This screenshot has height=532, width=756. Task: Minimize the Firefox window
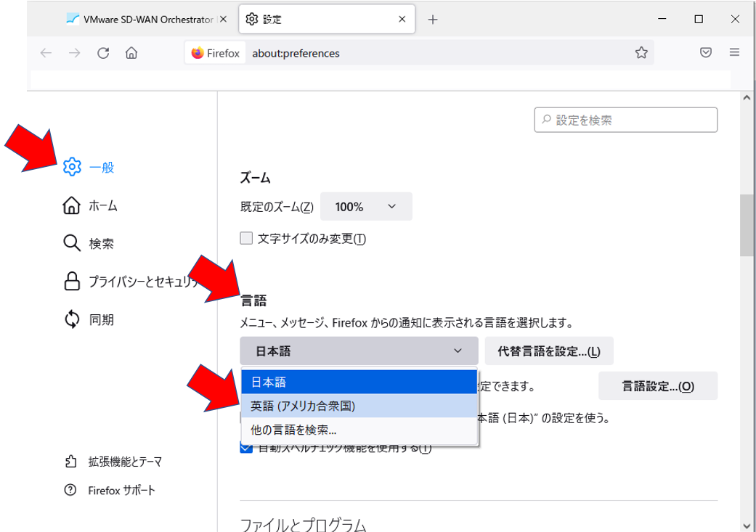click(662, 19)
